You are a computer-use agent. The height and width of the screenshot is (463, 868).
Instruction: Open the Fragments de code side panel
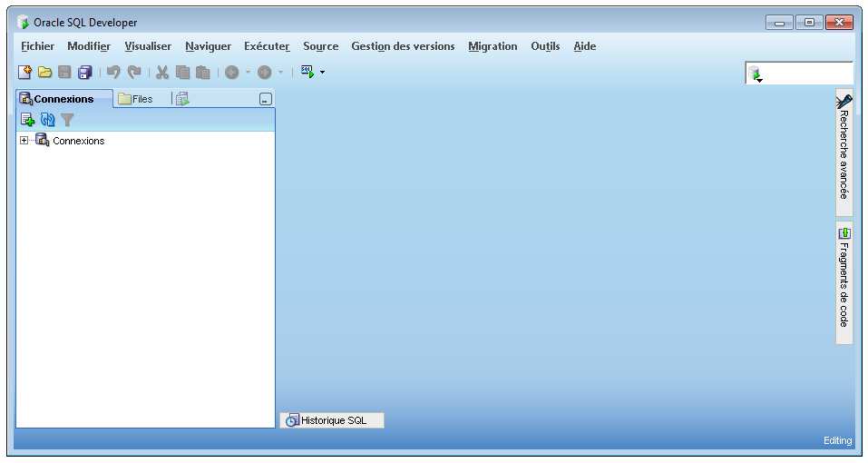(844, 282)
